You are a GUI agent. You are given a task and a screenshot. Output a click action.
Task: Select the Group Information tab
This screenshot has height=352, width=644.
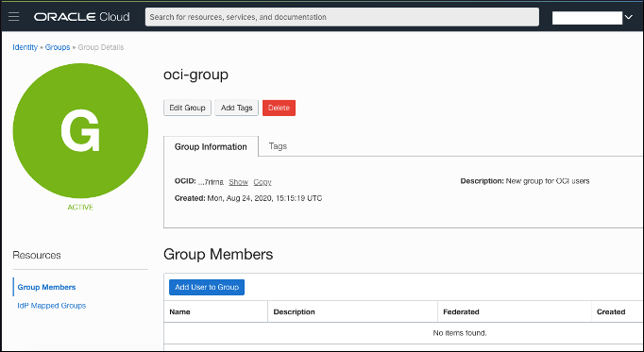pyautogui.click(x=211, y=146)
